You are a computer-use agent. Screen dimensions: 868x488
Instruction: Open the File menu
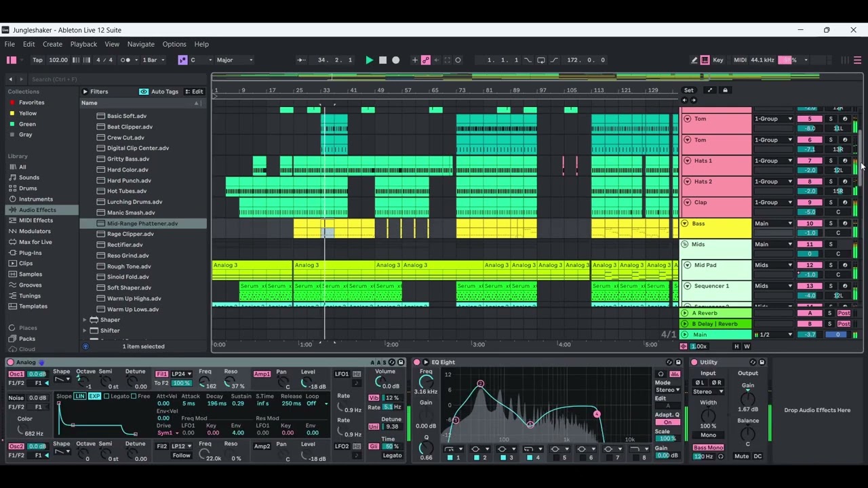[9, 44]
